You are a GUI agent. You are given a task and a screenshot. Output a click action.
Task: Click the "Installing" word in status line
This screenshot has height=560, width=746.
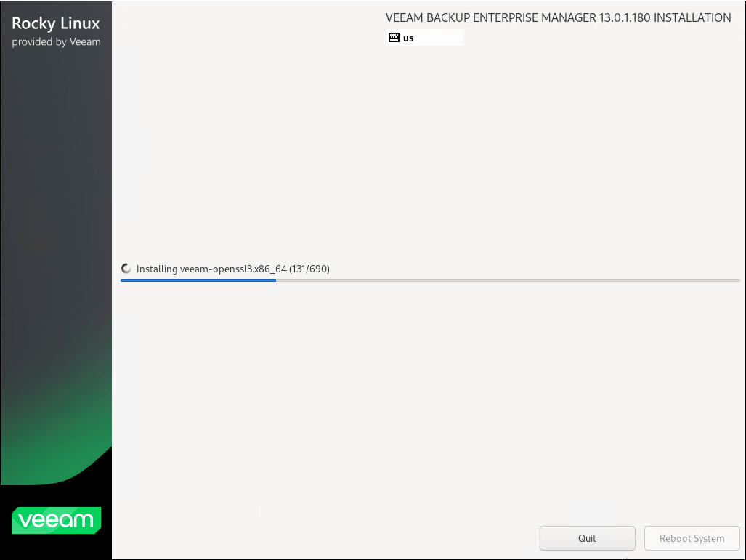(157, 269)
